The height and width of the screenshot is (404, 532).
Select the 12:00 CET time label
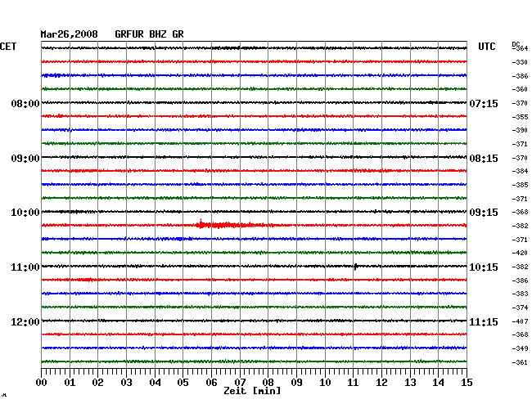[25, 321]
